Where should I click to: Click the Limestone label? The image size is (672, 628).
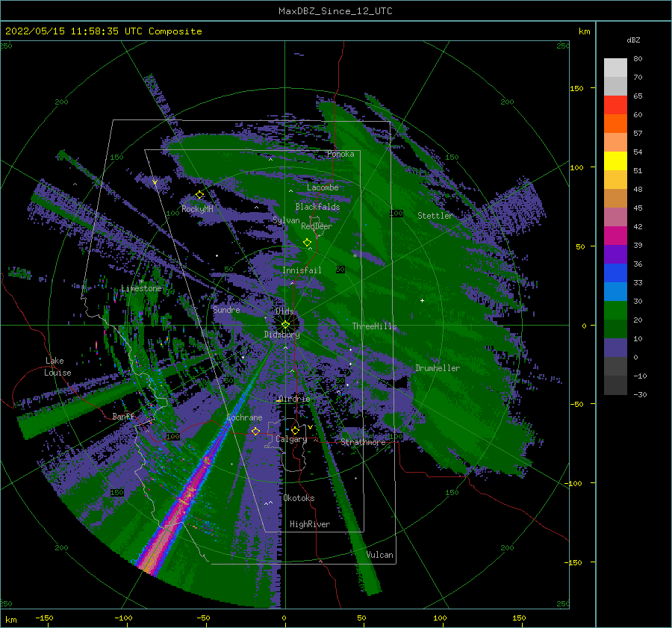pos(141,288)
